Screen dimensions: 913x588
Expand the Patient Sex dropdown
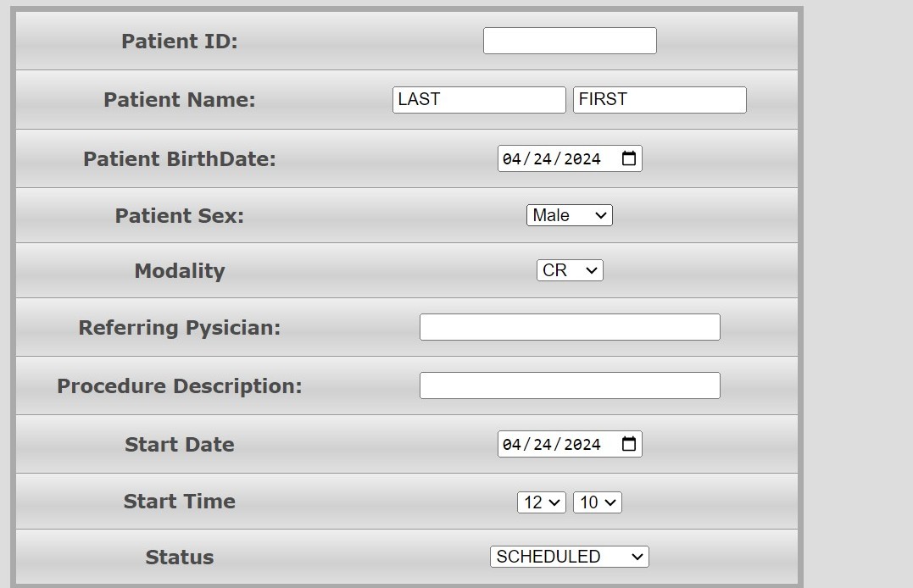pyautogui.click(x=570, y=215)
